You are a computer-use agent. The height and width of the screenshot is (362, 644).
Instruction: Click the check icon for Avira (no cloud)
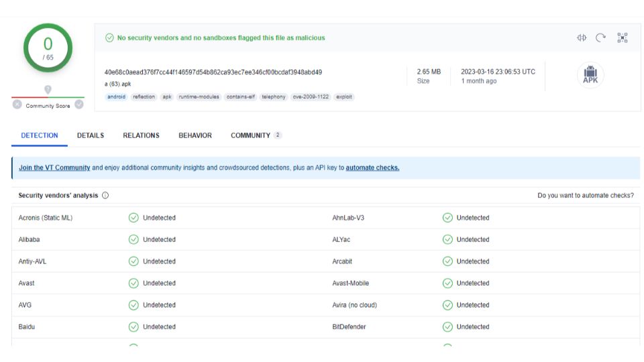coord(447,305)
